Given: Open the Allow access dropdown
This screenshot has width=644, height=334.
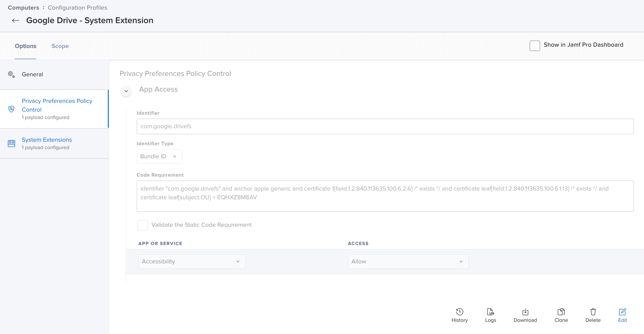Looking at the screenshot, I should [x=408, y=262].
